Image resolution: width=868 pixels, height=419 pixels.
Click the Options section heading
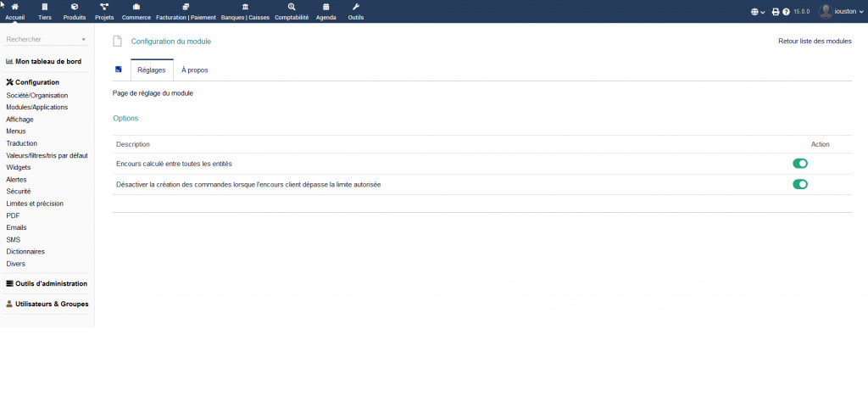[x=125, y=118]
